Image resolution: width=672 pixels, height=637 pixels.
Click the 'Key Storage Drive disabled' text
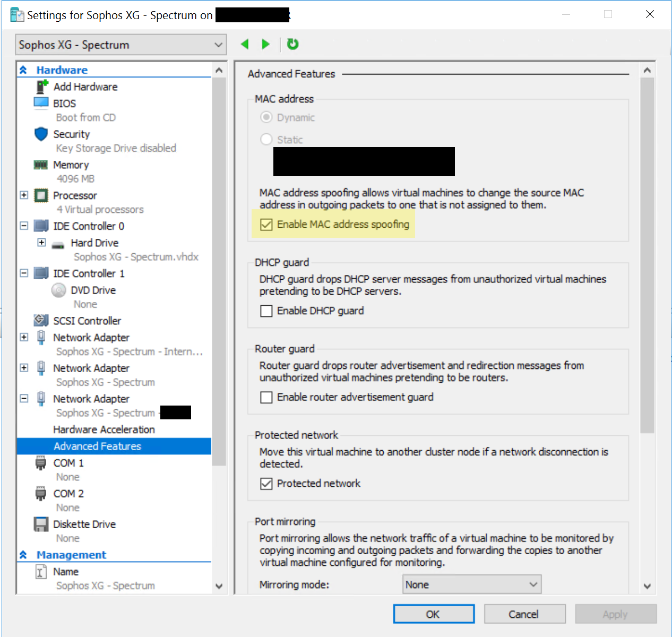click(116, 148)
